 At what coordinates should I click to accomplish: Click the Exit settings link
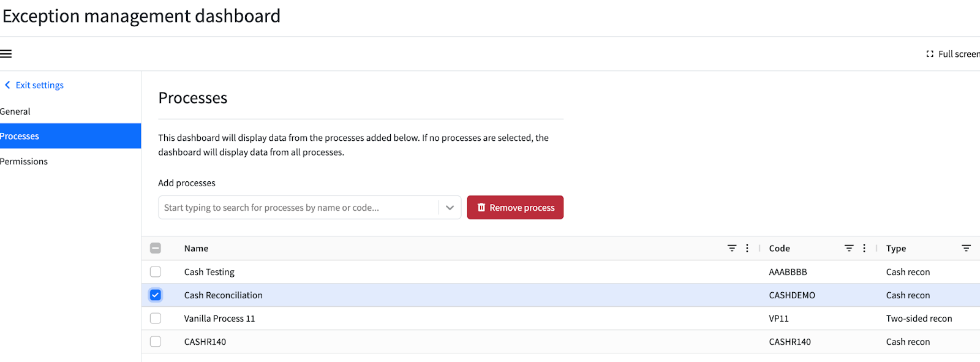click(x=40, y=85)
